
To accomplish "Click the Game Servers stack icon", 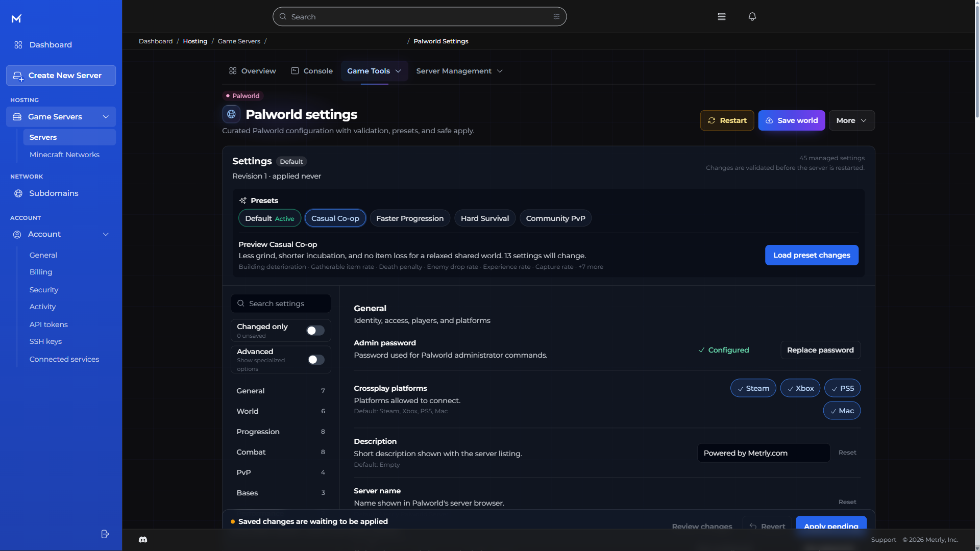I will pos(17,117).
